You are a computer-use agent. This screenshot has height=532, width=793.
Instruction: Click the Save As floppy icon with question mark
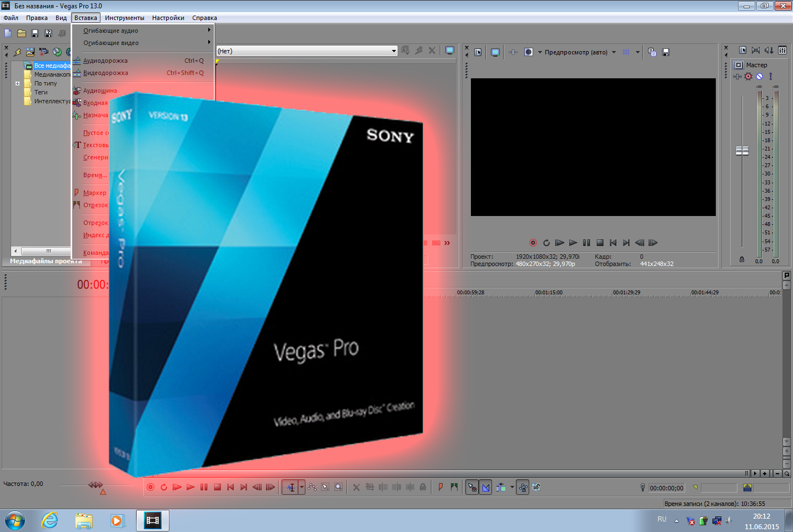coord(48,33)
